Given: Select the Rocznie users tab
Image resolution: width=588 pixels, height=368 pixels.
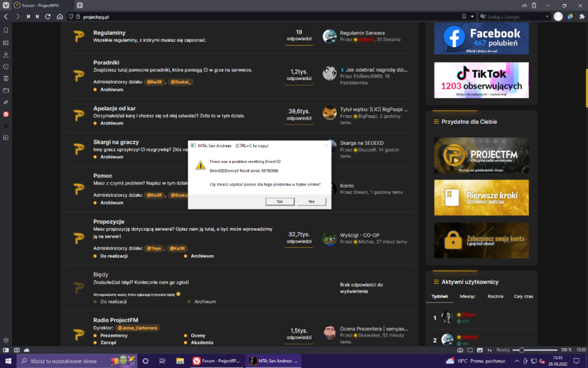Looking at the screenshot, I should 495,296.
